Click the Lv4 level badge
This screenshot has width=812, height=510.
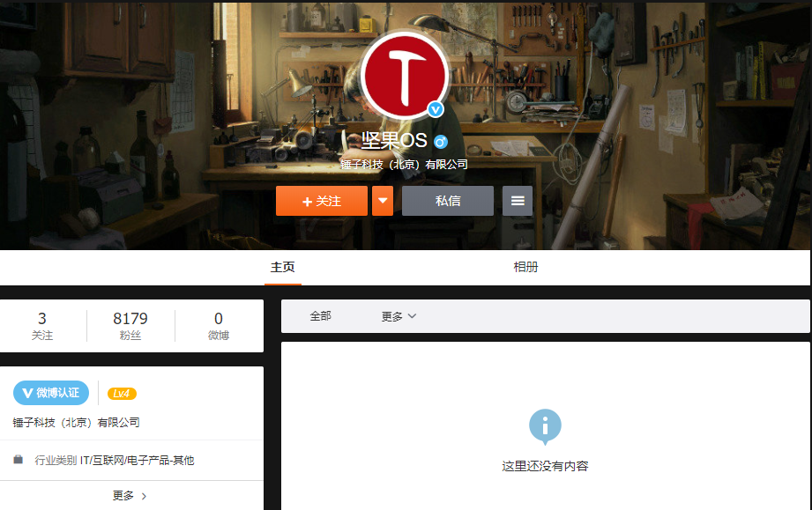[122, 394]
